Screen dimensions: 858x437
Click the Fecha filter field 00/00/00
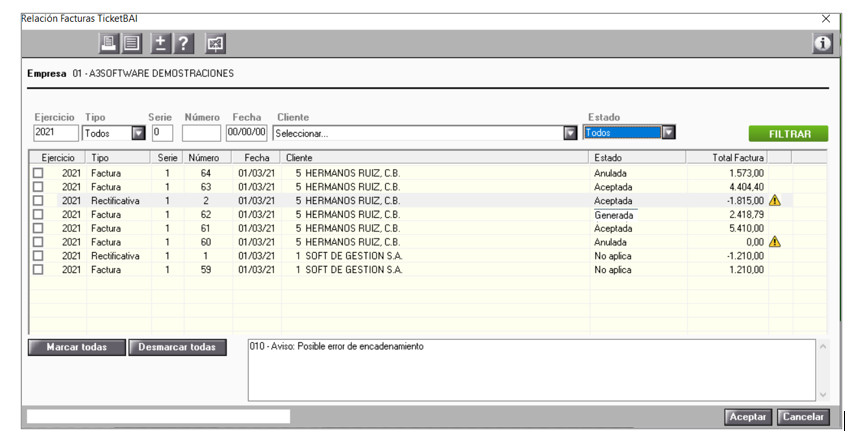(246, 132)
